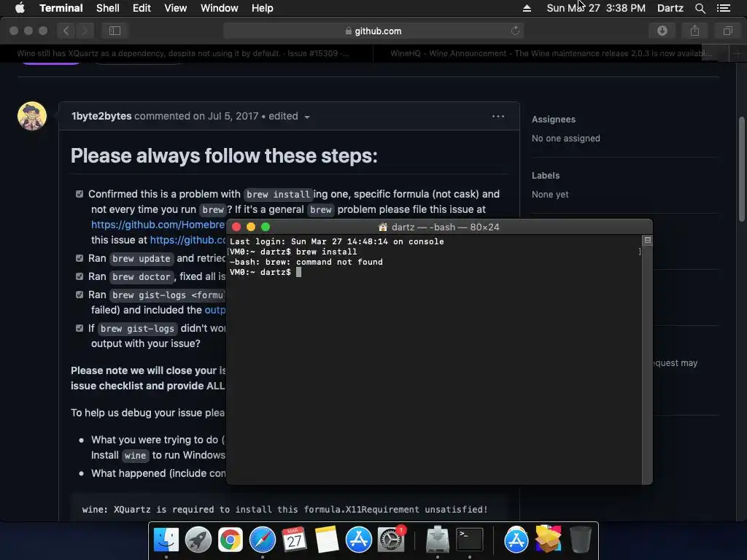Go forward in Safari

[85, 31]
